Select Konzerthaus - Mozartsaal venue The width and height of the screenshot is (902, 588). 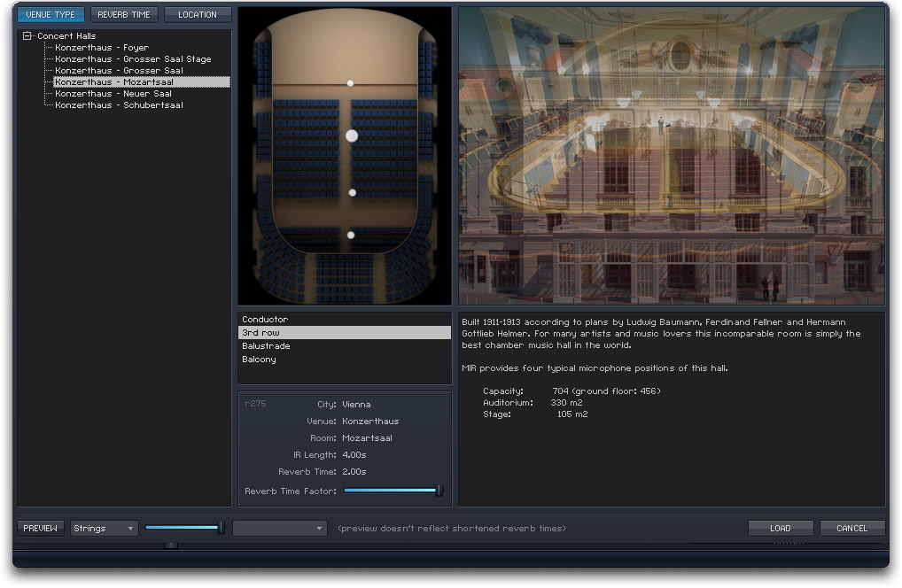point(142,82)
